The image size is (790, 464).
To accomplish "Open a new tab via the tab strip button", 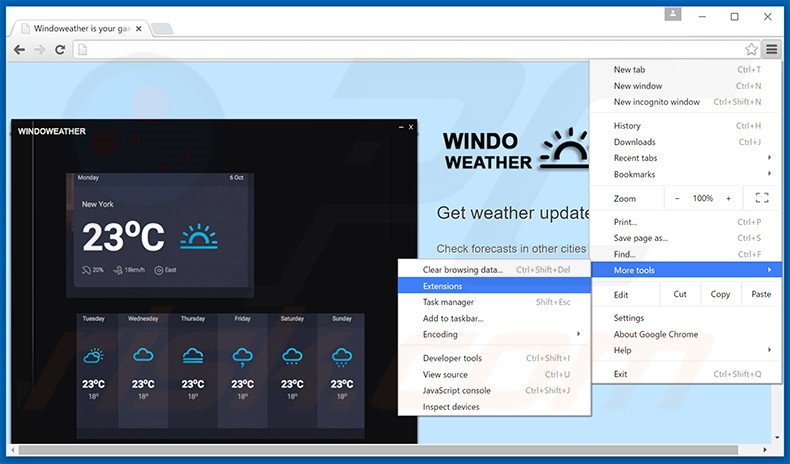I will click(x=162, y=29).
